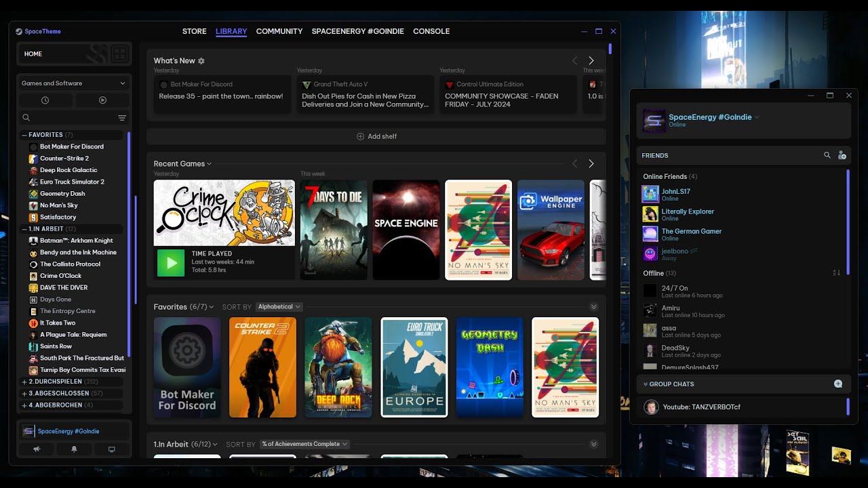Viewport: 868px width, 488px height.
Task: Select Wallpaper Engine cover
Action: [x=551, y=230]
